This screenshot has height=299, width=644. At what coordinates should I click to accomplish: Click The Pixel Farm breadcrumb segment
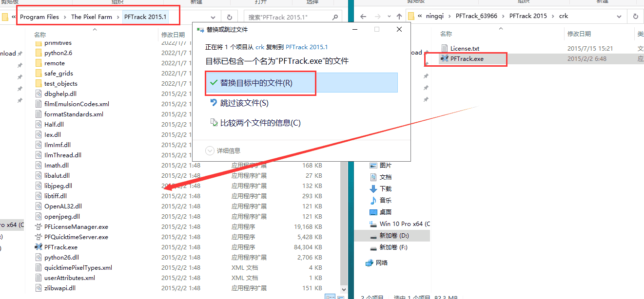(x=92, y=17)
